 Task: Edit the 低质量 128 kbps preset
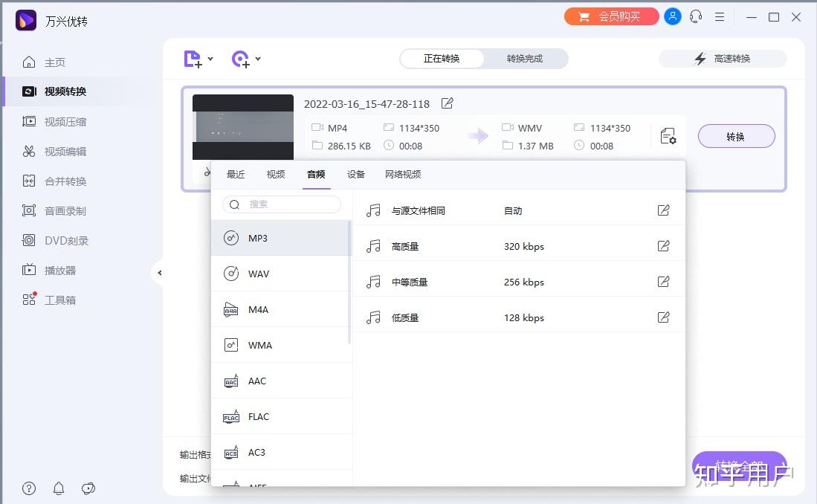(x=663, y=317)
